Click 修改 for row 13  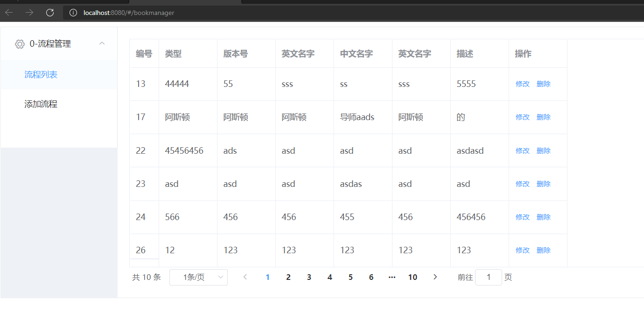[523, 84]
